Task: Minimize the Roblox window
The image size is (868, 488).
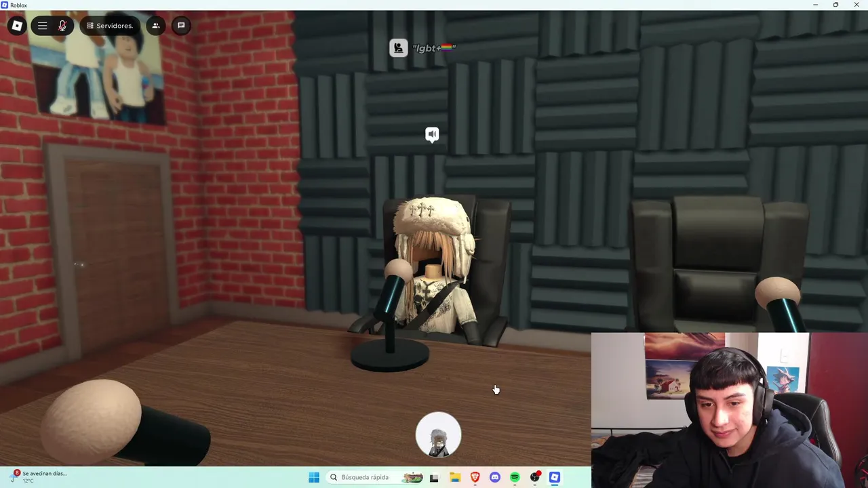Action: 816,5
